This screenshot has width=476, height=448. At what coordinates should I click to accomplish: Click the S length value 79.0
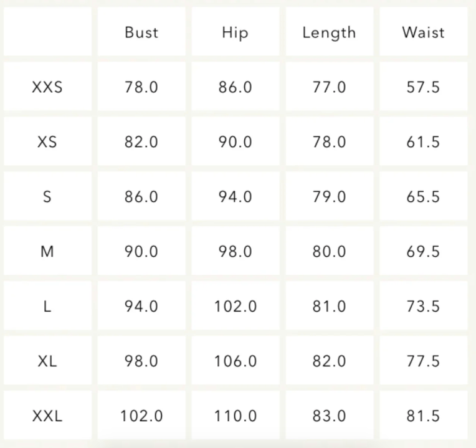[x=329, y=197]
